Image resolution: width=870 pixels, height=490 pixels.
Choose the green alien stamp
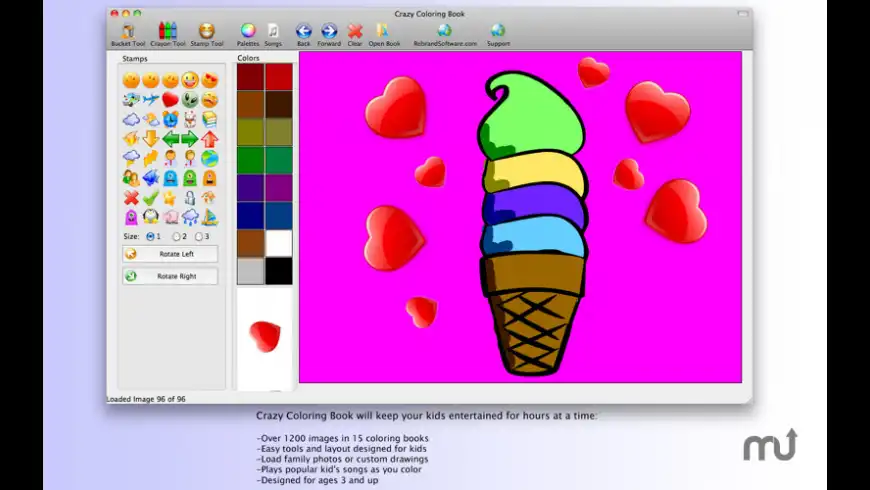coord(190,100)
